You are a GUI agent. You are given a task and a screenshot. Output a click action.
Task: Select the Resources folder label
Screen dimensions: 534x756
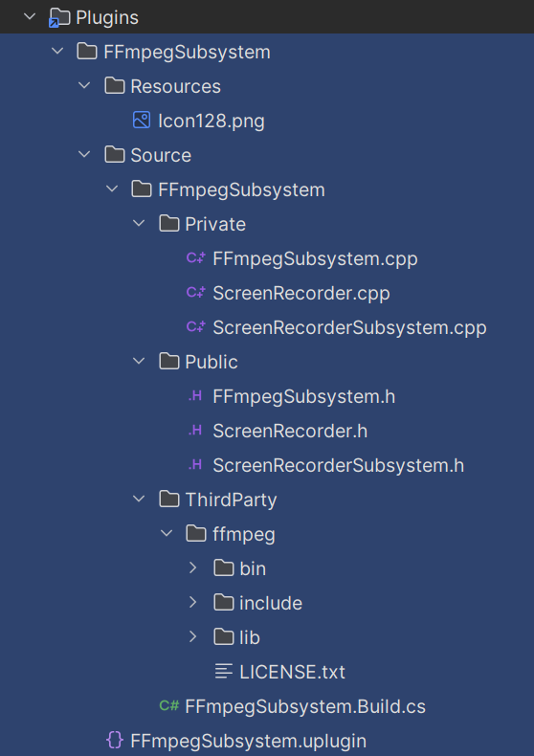tap(175, 87)
